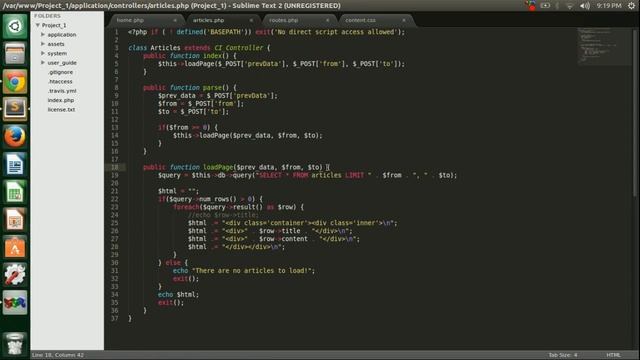Open .htaccess in the sidebar
The height and width of the screenshot is (360, 640).
point(60,81)
